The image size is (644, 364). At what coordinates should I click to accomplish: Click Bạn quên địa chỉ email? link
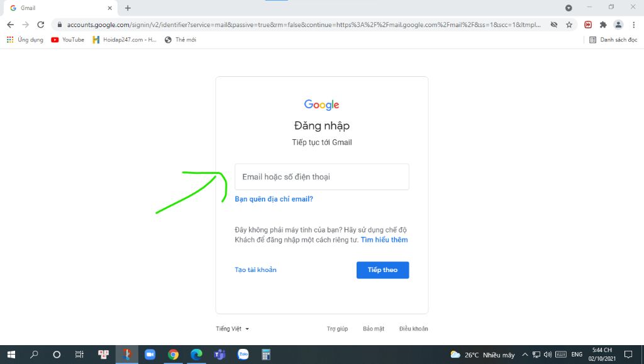click(274, 199)
